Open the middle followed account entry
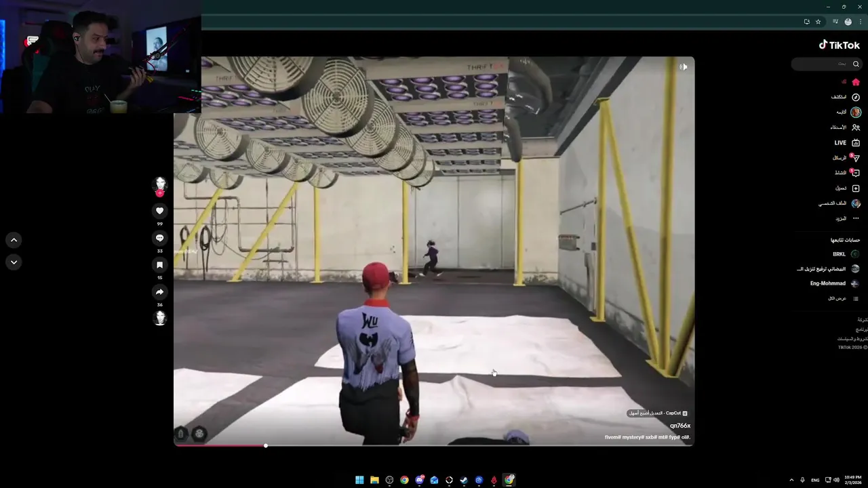Viewport: 868px width, 488px height. (829, 269)
